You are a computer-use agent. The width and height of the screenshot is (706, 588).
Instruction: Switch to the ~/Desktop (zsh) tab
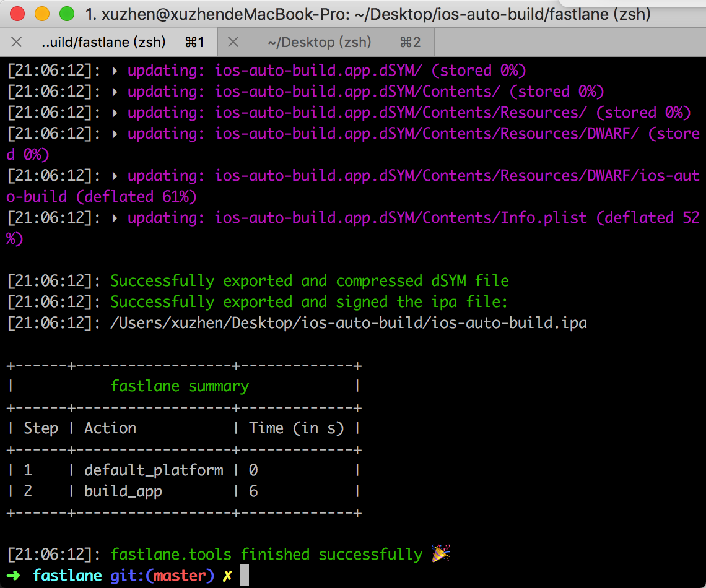click(x=326, y=42)
